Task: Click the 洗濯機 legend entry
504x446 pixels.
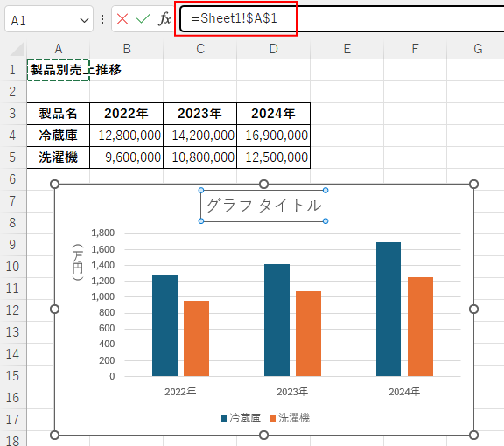Action: (x=290, y=418)
